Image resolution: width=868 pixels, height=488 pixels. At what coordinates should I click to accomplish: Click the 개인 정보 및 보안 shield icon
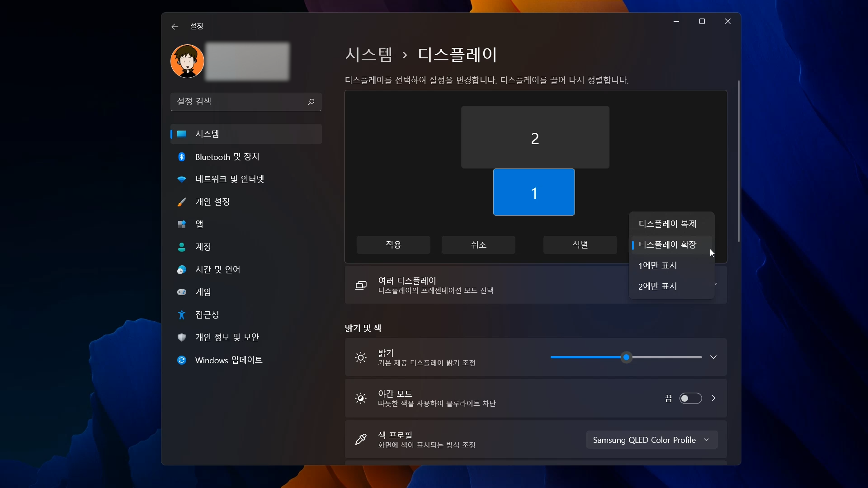pos(182,338)
